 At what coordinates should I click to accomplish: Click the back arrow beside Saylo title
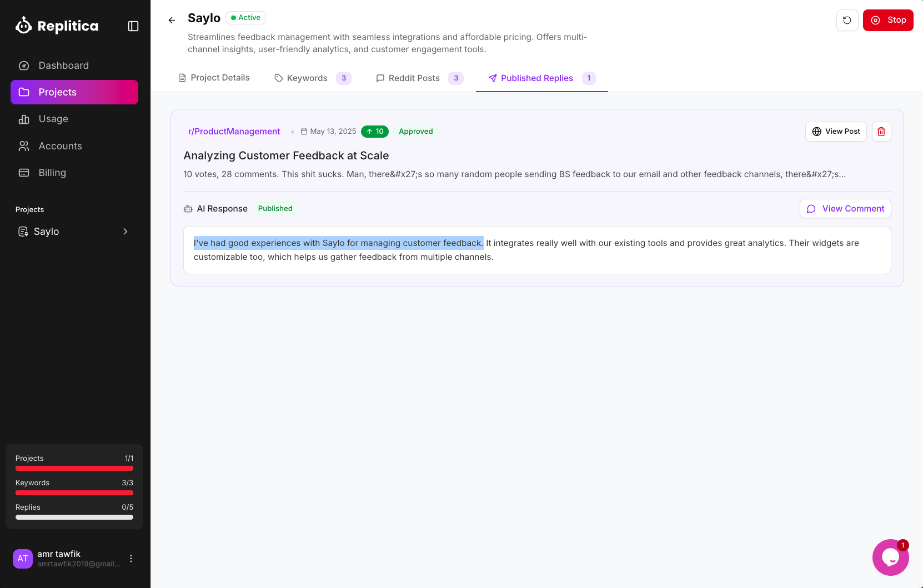pyautogui.click(x=172, y=20)
